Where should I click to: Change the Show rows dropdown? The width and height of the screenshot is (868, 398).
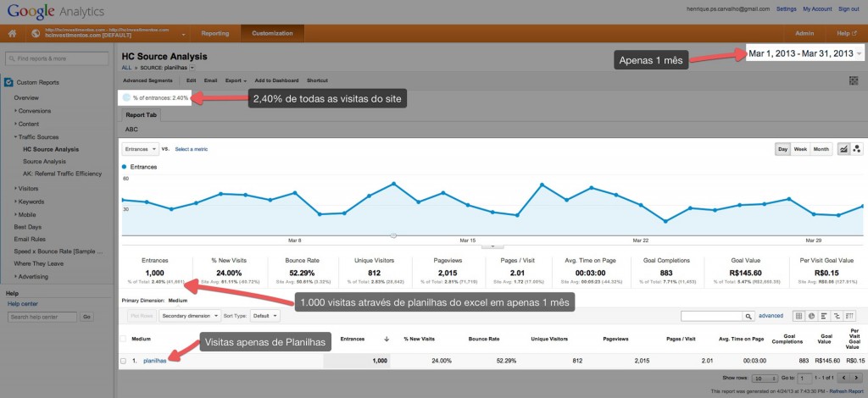coord(766,379)
